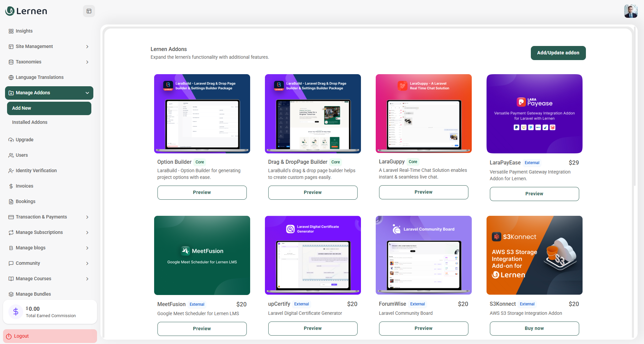Viewport: 644px width, 344px height.
Task: Expand the Taxonomies menu
Action: point(87,62)
